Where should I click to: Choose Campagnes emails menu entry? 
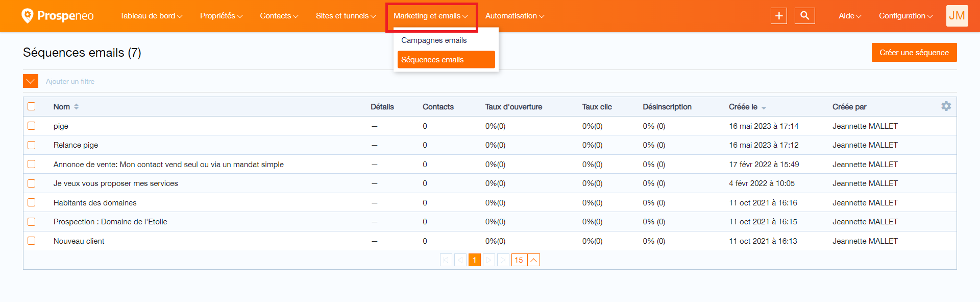click(434, 40)
